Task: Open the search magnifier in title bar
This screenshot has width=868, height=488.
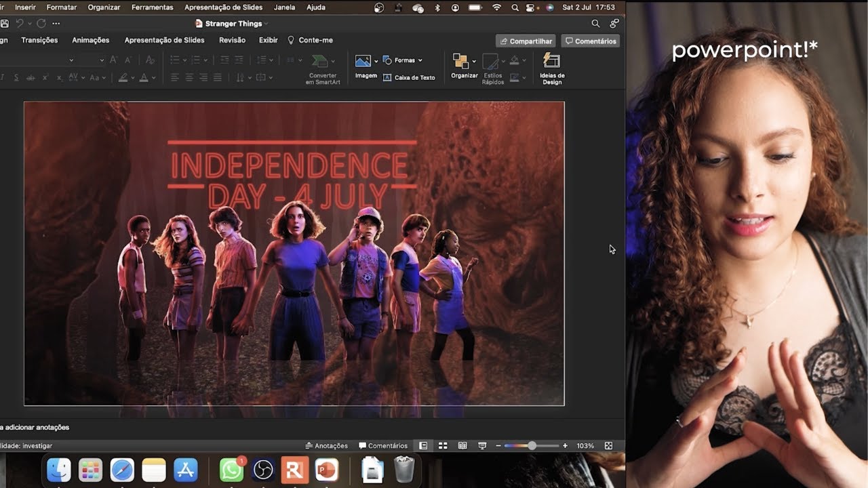Action: (595, 23)
